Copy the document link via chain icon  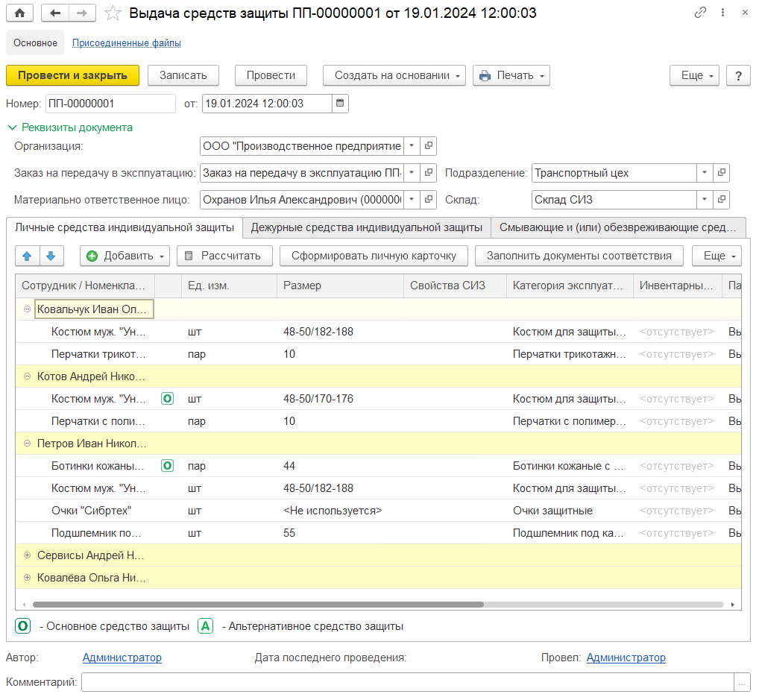coord(700,13)
